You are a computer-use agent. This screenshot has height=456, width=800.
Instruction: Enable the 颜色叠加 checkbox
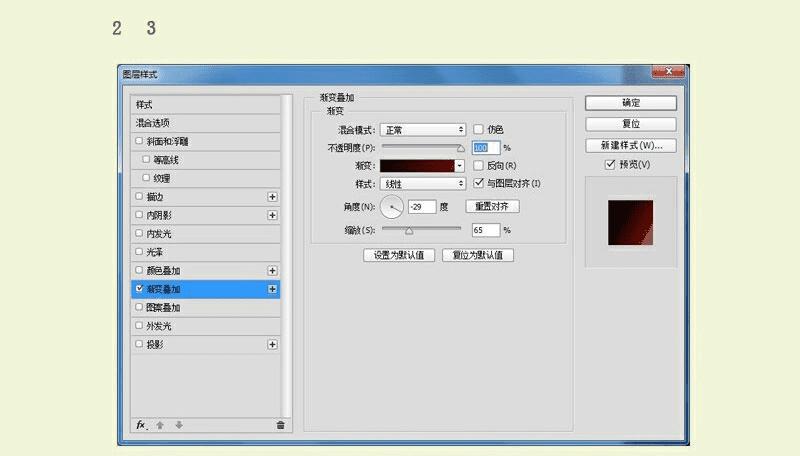point(139,270)
